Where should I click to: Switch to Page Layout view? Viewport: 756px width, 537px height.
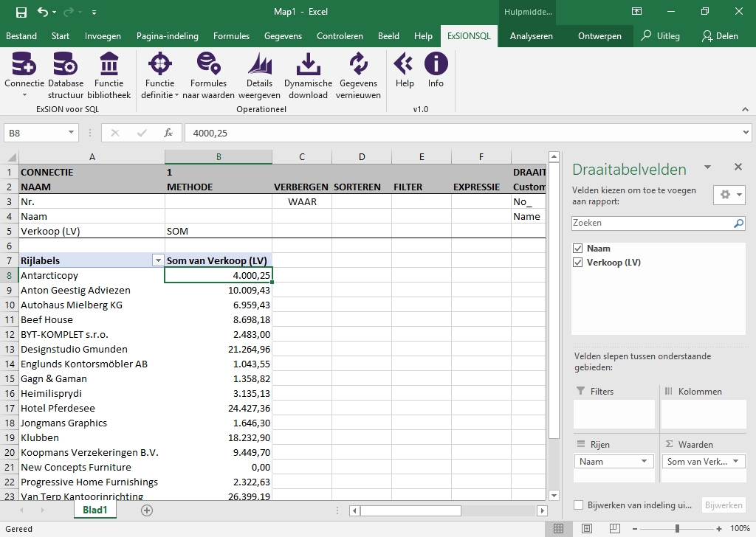pyautogui.click(x=587, y=529)
